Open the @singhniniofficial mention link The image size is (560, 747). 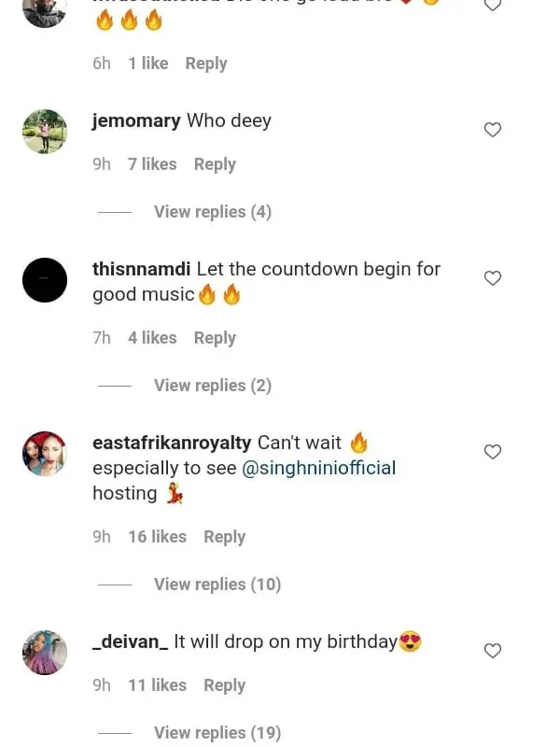pos(319,468)
